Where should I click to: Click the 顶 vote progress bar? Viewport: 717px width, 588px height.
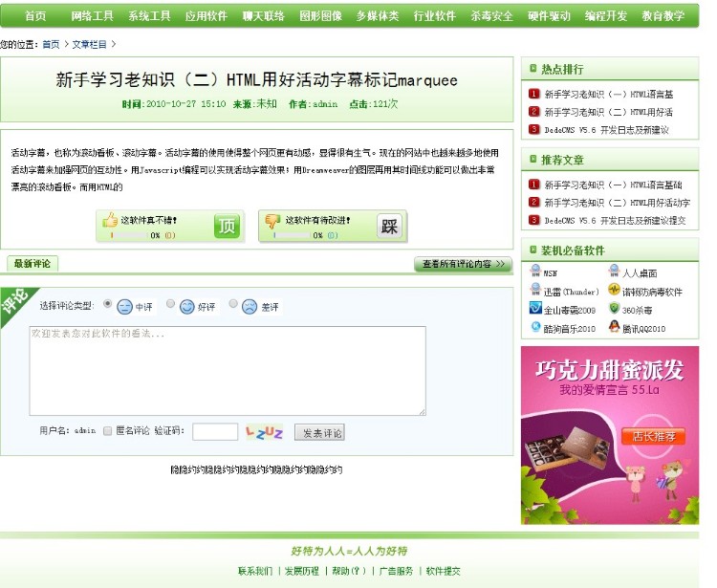tap(129, 235)
